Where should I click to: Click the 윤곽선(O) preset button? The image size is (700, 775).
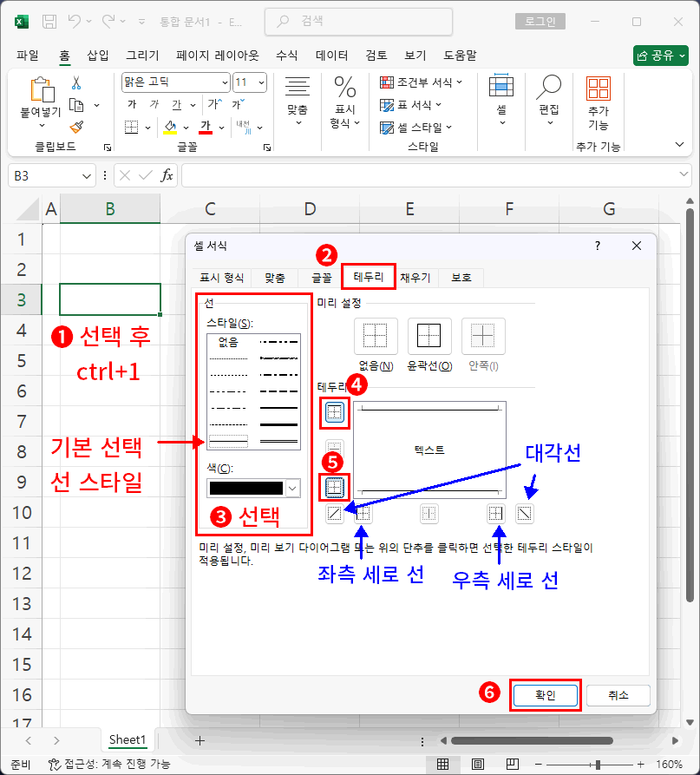[429, 336]
